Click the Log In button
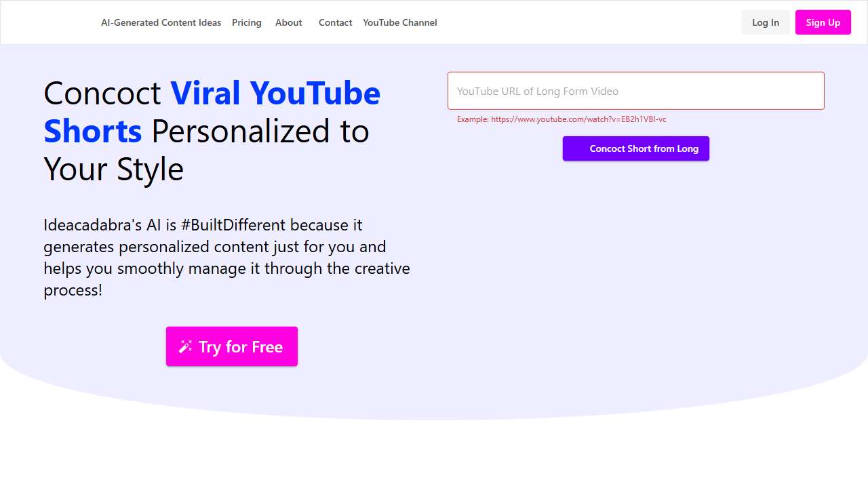This screenshot has width=868, height=488. pos(765,22)
